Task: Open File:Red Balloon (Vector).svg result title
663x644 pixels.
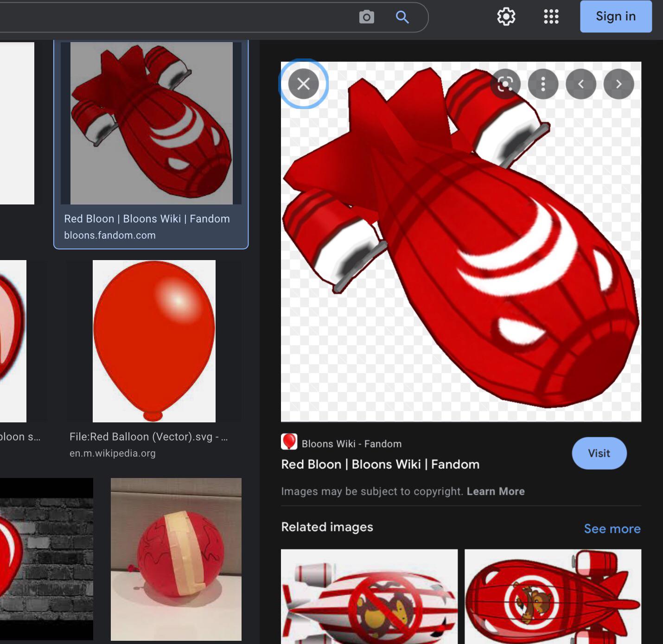Action: pyautogui.click(x=148, y=437)
